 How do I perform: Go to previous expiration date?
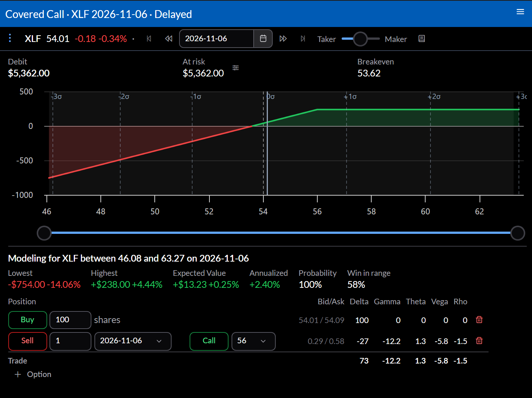pos(169,39)
